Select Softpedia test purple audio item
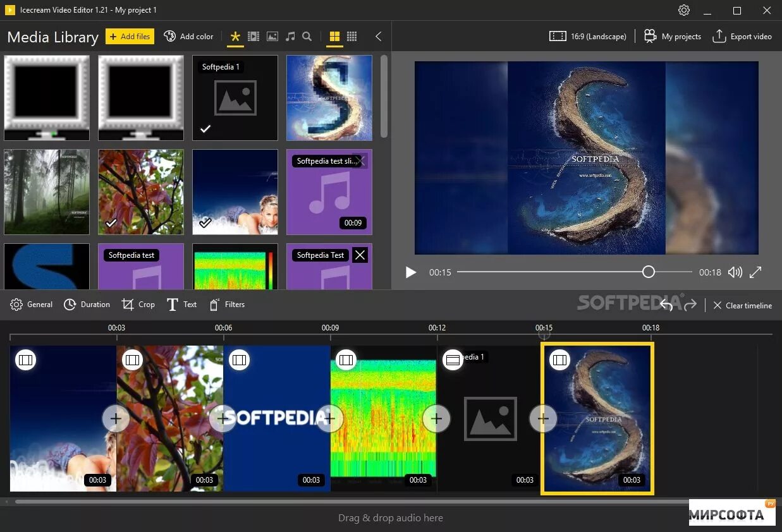The width and height of the screenshot is (782, 532). (x=141, y=267)
